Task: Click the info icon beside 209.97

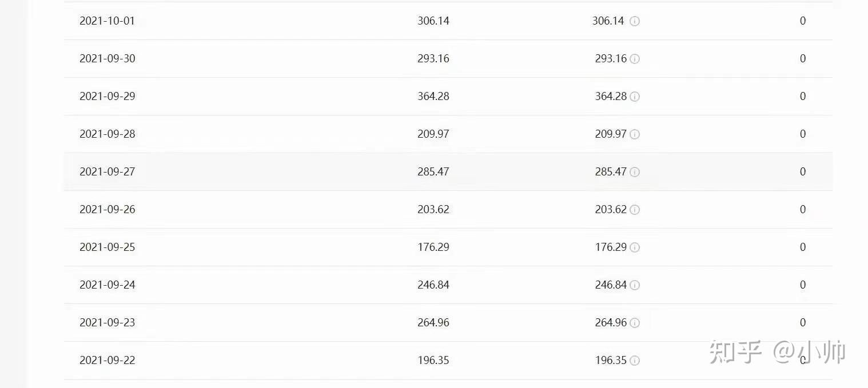Action: 635,134
